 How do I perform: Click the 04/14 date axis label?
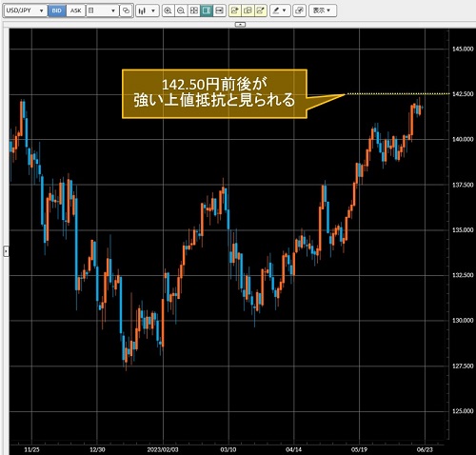point(294,449)
